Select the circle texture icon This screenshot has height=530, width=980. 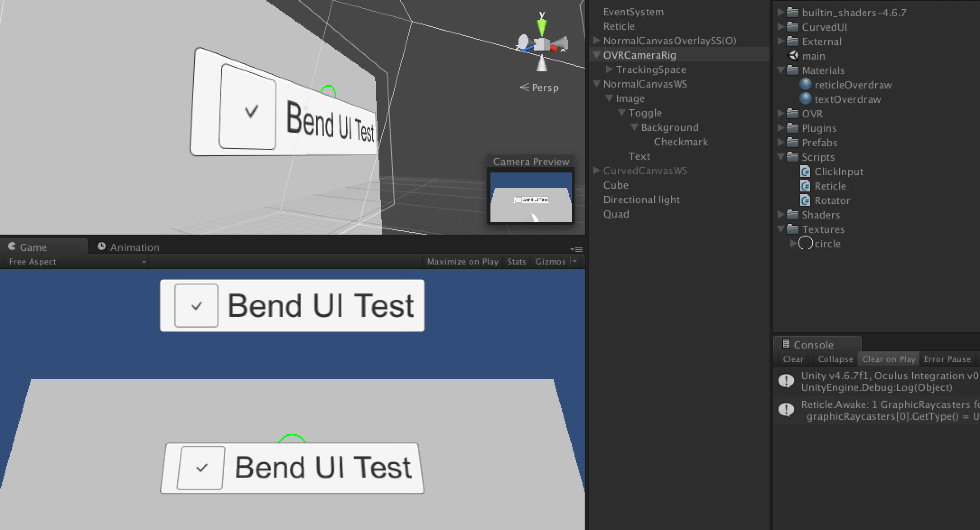(x=806, y=243)
